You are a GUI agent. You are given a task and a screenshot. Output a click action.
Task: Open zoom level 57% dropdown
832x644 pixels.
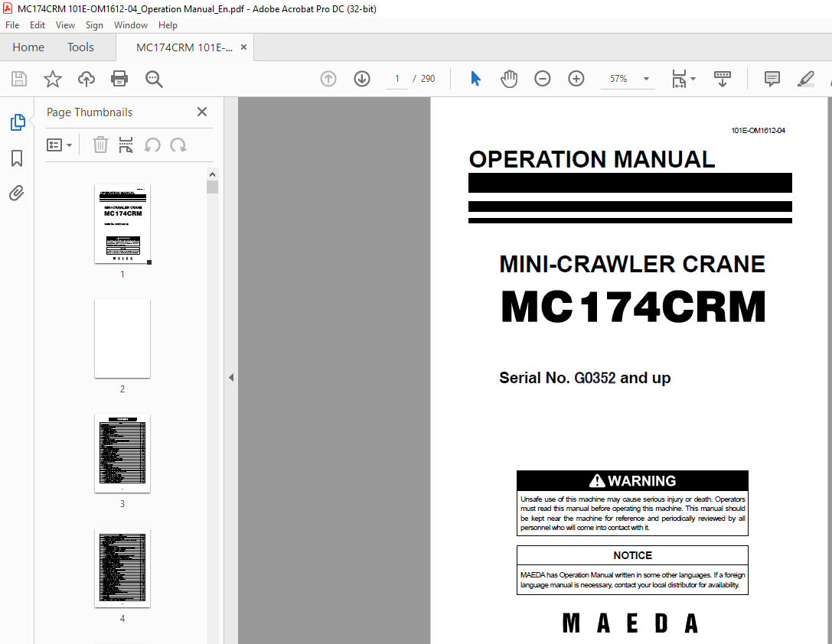[646, 79]
